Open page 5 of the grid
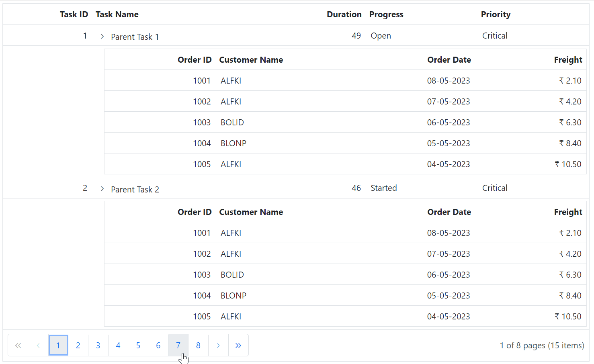Viewport: 594px width, 364px height. point(138,345)
